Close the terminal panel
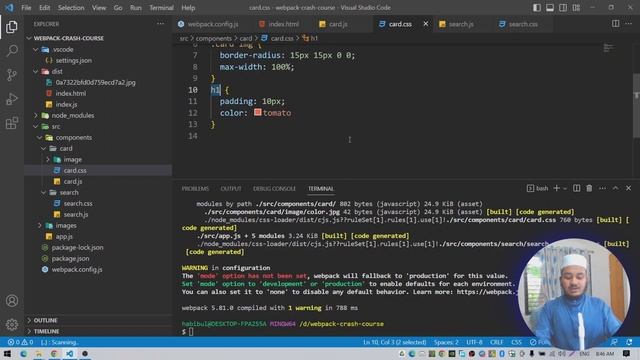Image resolution: width=640 pixels, height=360 pixels. [x=628, y=188]
